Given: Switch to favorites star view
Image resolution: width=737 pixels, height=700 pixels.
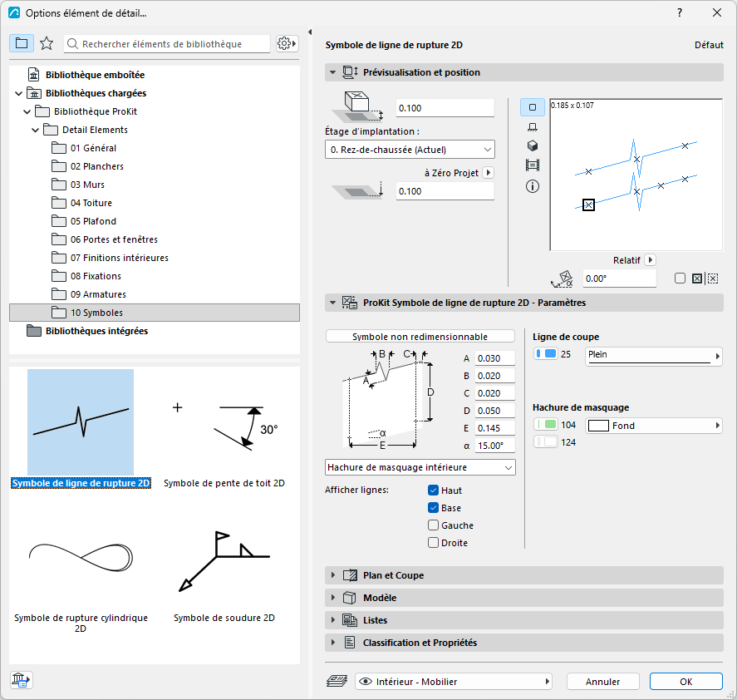Looking at the screenshot, I should (47, 43).
